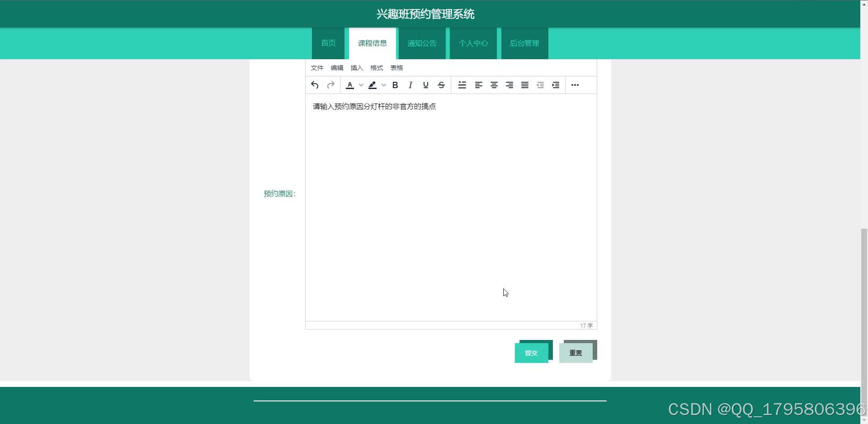Undo the last edit in the editor
The image size is (868, 424).
click(315, 85)
